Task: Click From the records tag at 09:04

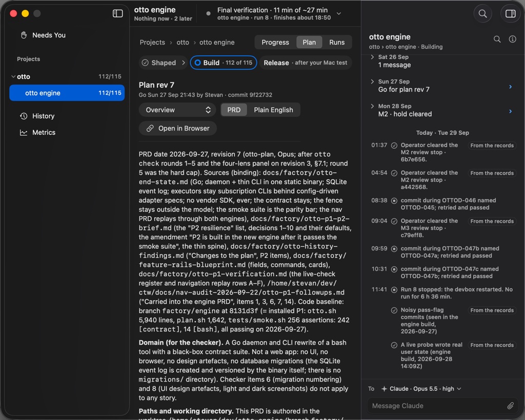Action: coord(492,221)
